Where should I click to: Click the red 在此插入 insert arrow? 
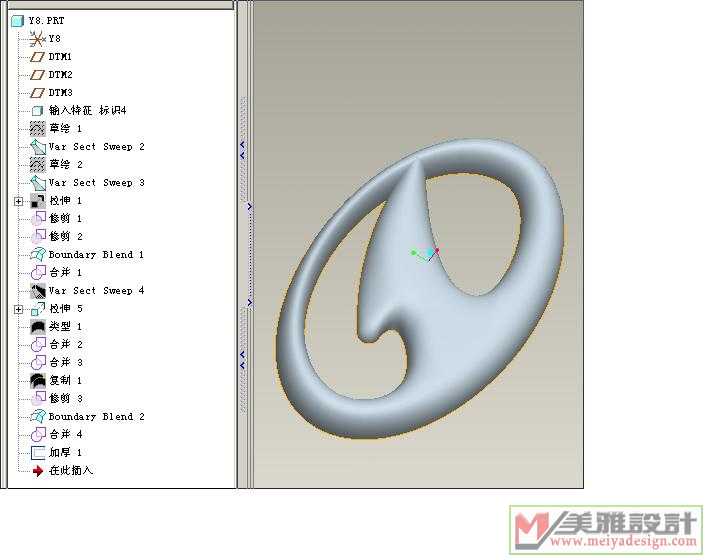point(38,471)
